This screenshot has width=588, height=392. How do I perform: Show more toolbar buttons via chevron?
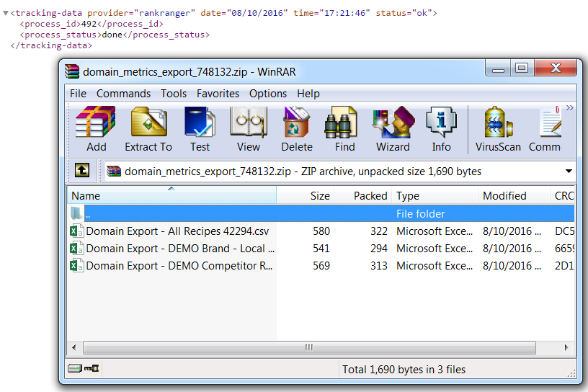(569, 109)
